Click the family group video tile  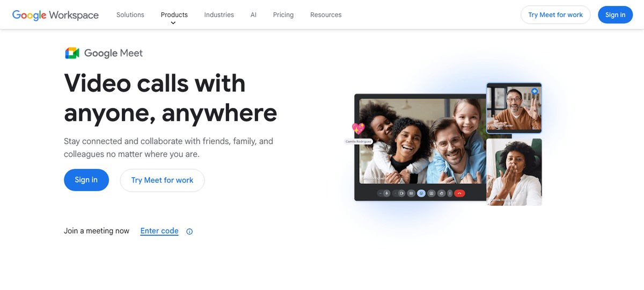[422, 141]
